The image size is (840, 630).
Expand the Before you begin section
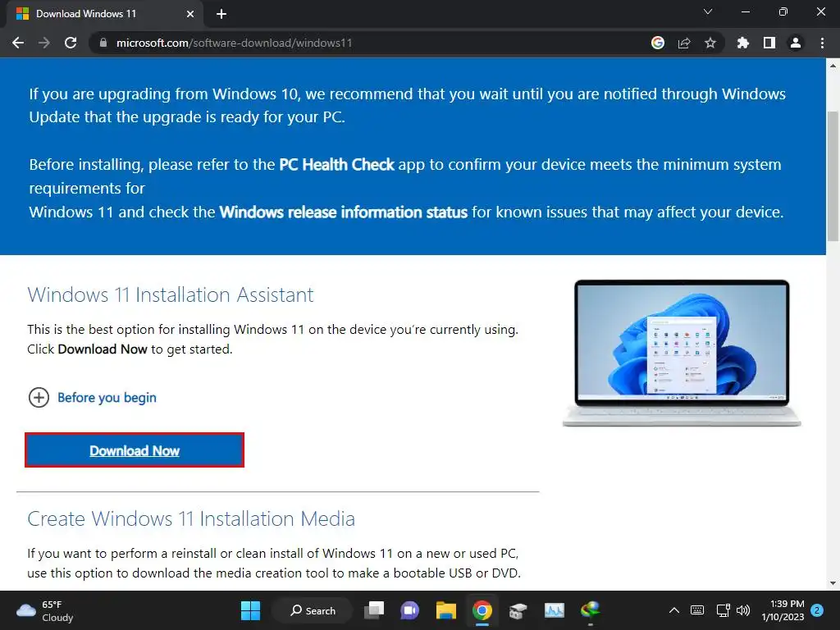point(39,398)
